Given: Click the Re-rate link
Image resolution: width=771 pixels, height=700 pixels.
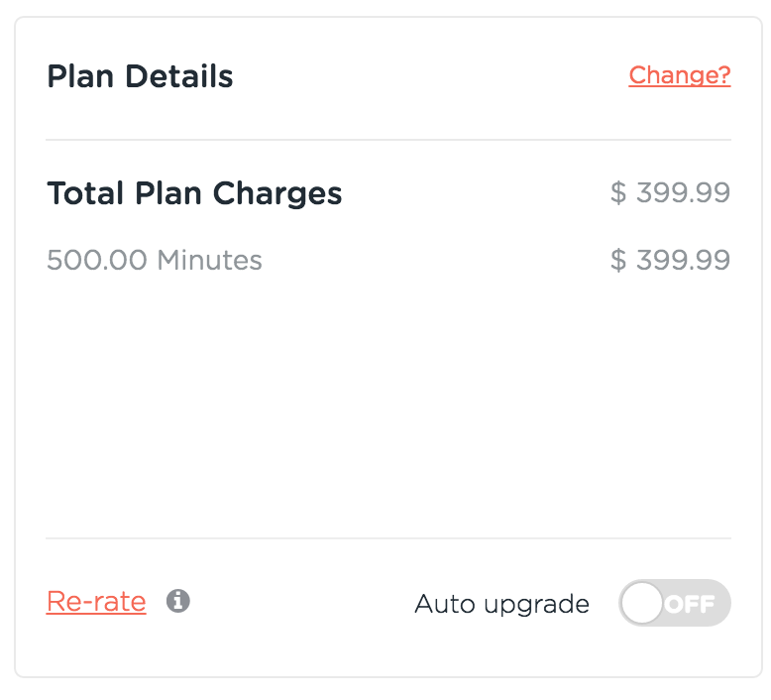Looking at the screenshot, I should [96, 602].
